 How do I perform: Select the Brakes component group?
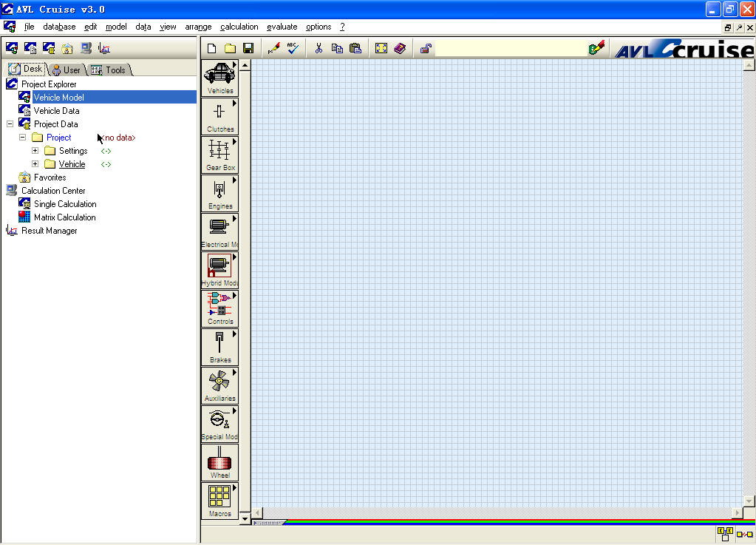click(x=219, y=348)
